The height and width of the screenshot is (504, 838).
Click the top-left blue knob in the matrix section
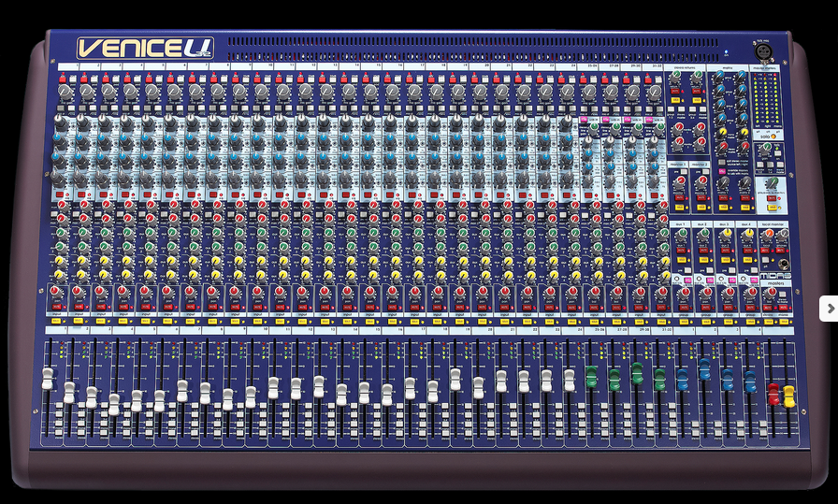pos(720,76)
